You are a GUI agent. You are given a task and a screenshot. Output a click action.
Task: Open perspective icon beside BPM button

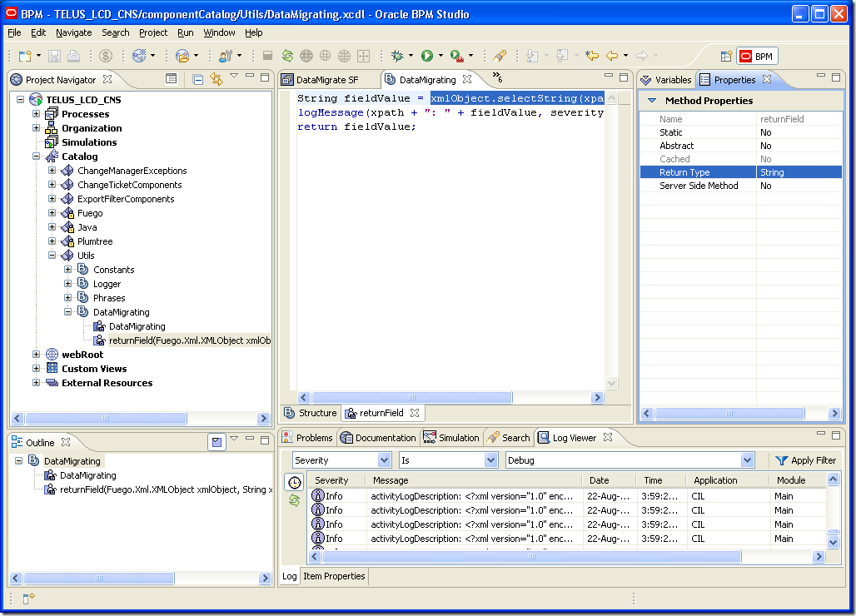(725, 57)
